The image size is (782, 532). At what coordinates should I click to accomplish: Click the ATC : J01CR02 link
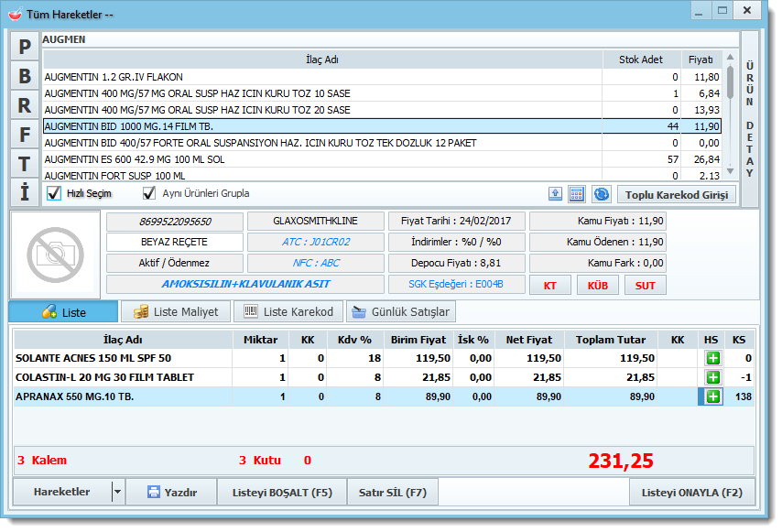click(x=316, y=242)
